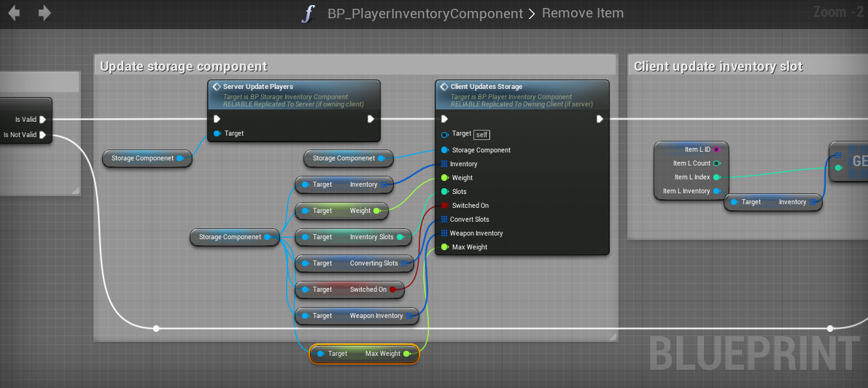The width and height of the screenshot is (868, 388).
Task: Click the red Switched On boolean input pin
Action: [444, 206]
